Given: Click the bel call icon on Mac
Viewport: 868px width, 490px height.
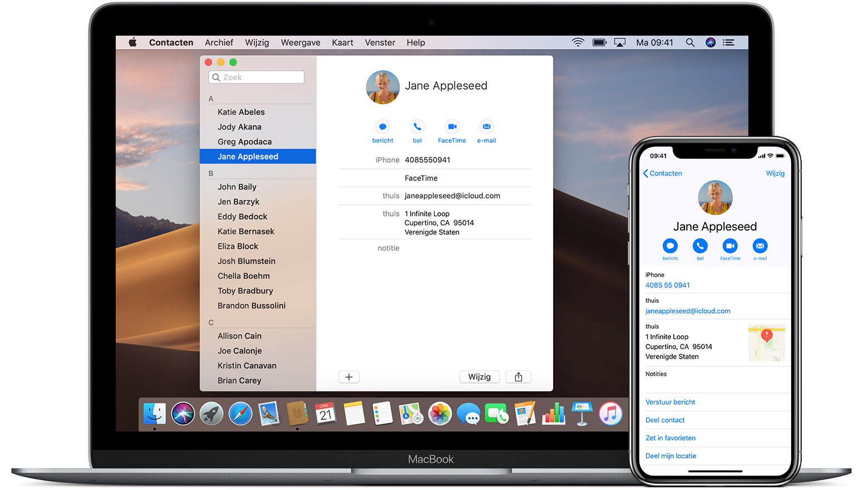Looking at the screenshot, I should tap(417, 126).
